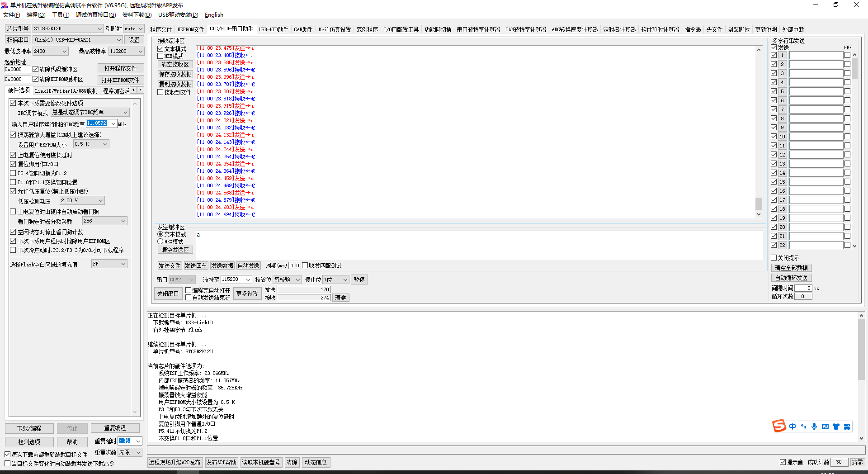Click 检测选项 button
868x474 pixels.
tap(29, 442)
